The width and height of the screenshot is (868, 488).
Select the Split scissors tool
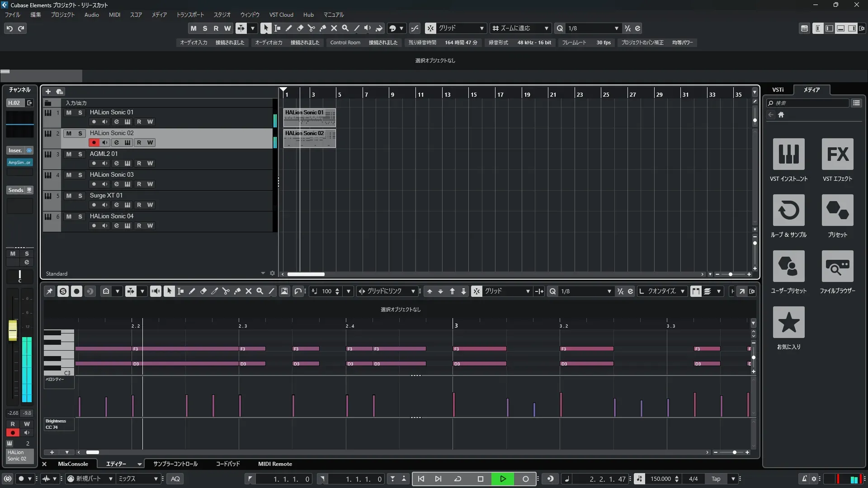point(311,28)
